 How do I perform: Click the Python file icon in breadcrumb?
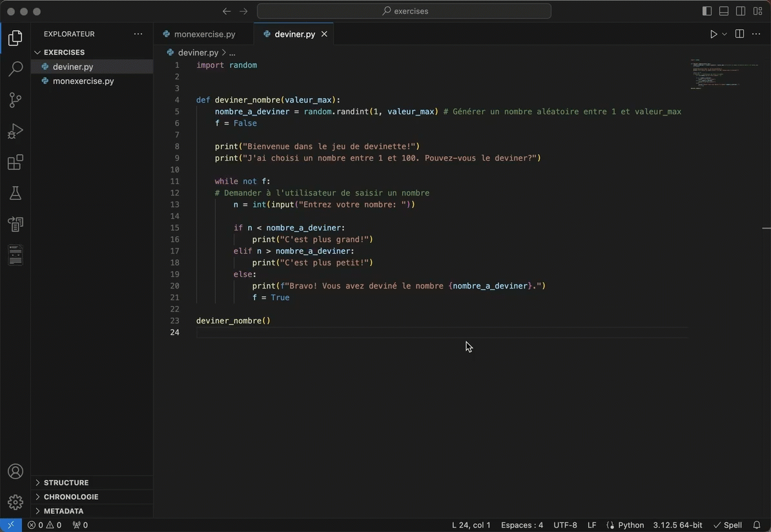click(170, 52)
